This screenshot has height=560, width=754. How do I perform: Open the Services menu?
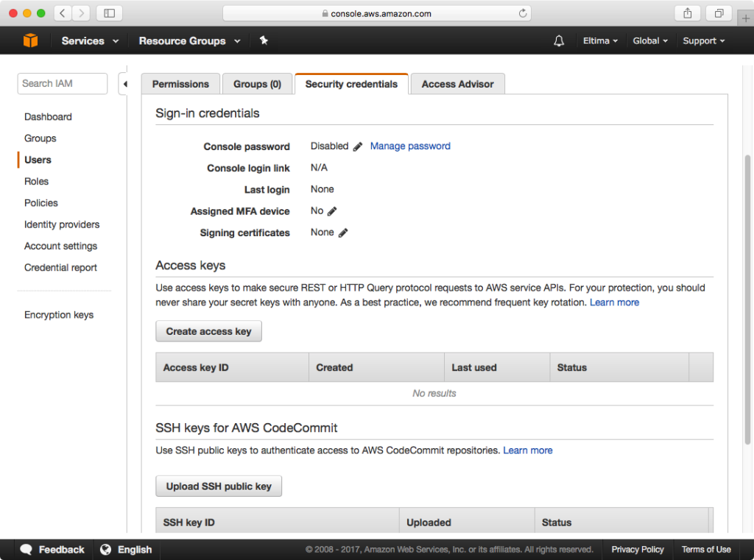point(83,40)
